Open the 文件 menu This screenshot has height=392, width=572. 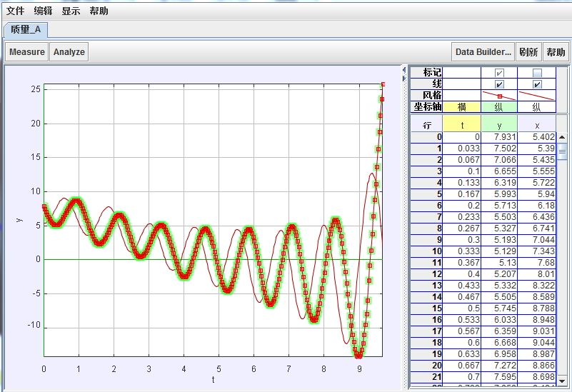click(15, 11)
